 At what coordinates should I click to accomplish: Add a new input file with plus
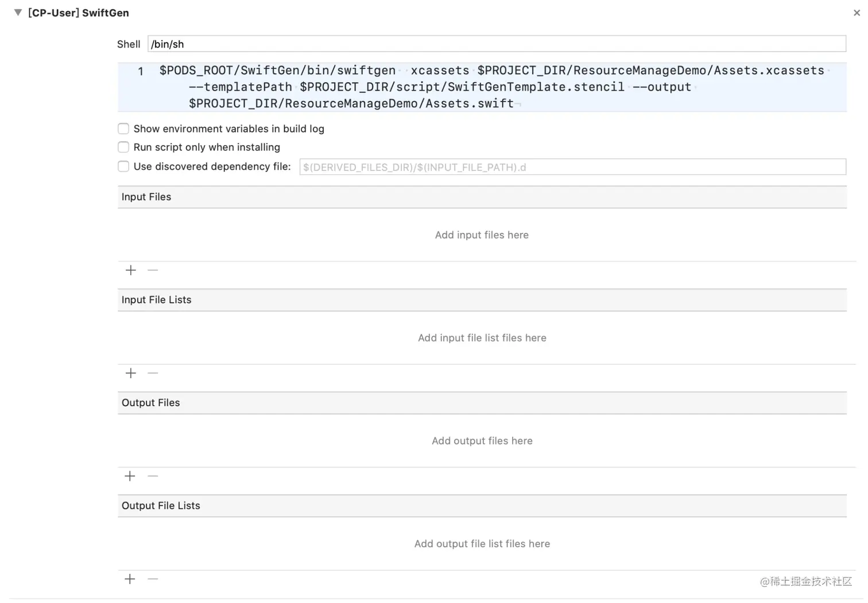tap(131, 270)
